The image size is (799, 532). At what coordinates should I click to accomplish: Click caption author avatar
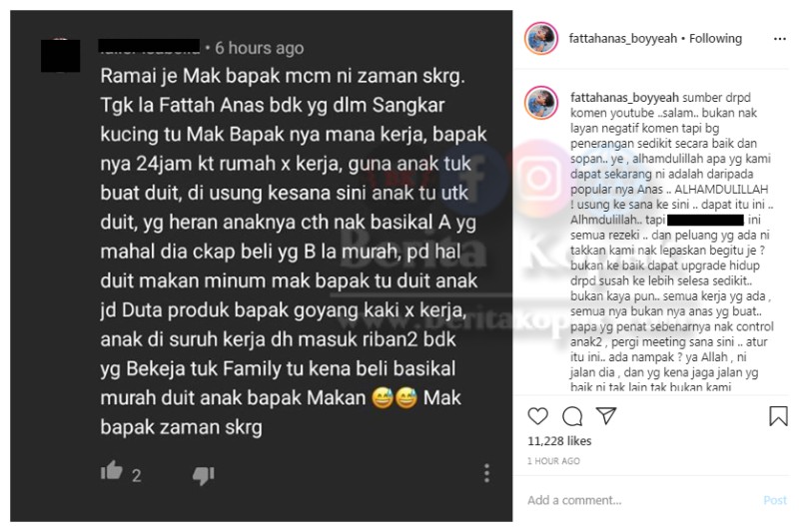click(x=541, y=103)
